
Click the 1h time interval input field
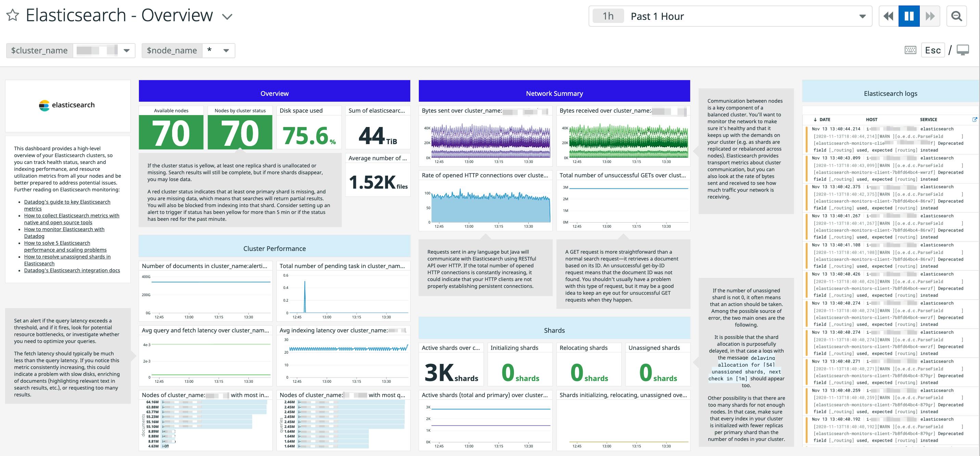[x=607, y=16]
